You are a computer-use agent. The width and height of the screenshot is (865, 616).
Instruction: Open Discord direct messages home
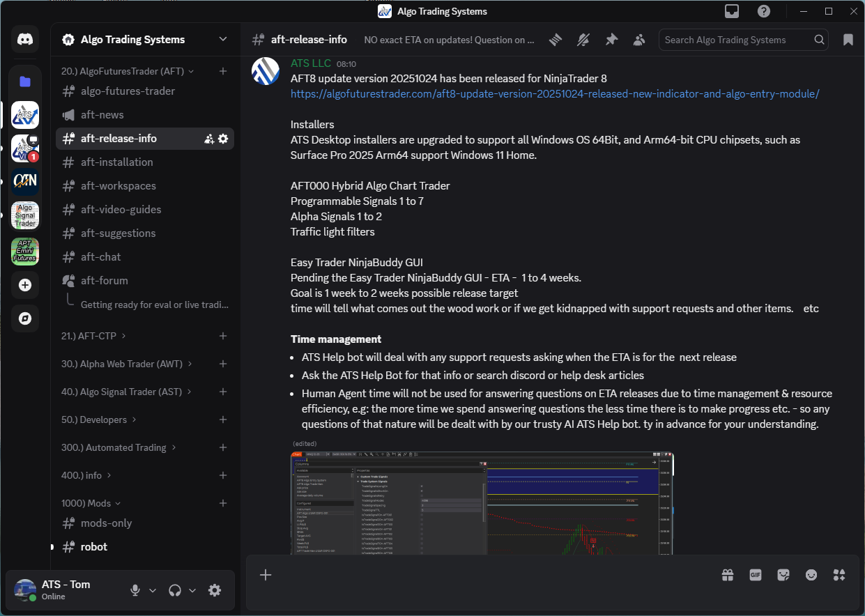pyautogui.click(x=25, y=40)
